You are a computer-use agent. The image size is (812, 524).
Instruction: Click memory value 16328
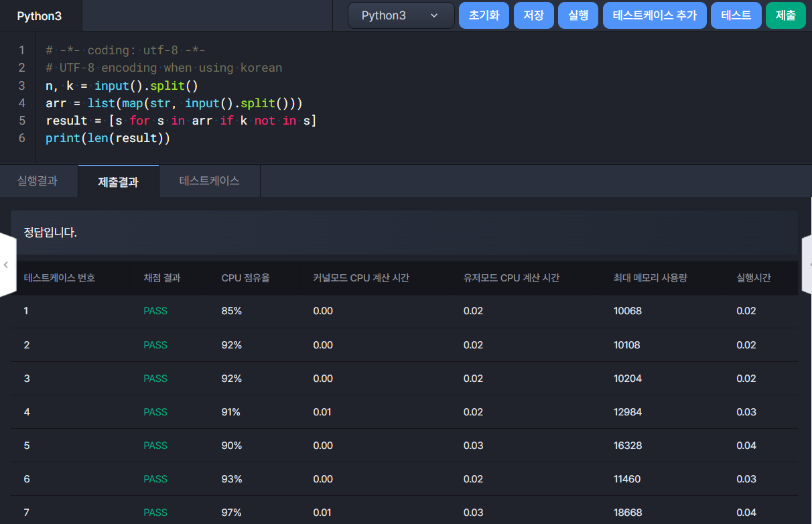(x=628, y=446)
